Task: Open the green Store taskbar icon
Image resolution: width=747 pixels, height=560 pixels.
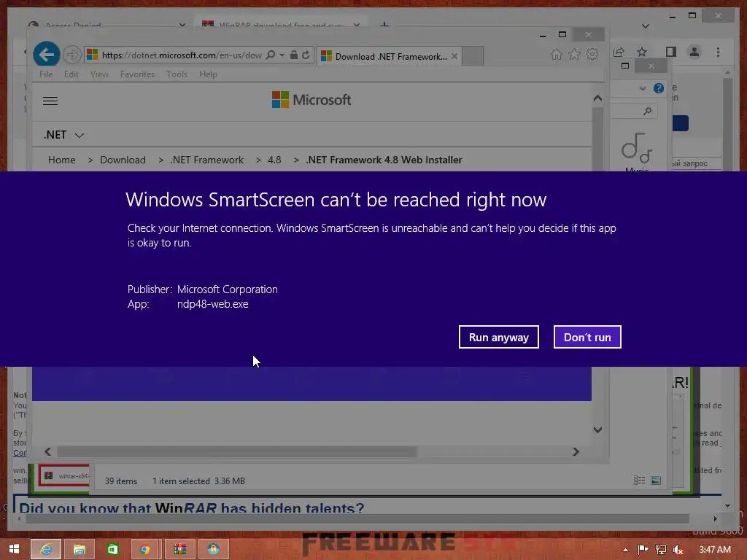Action: [113, 550]
